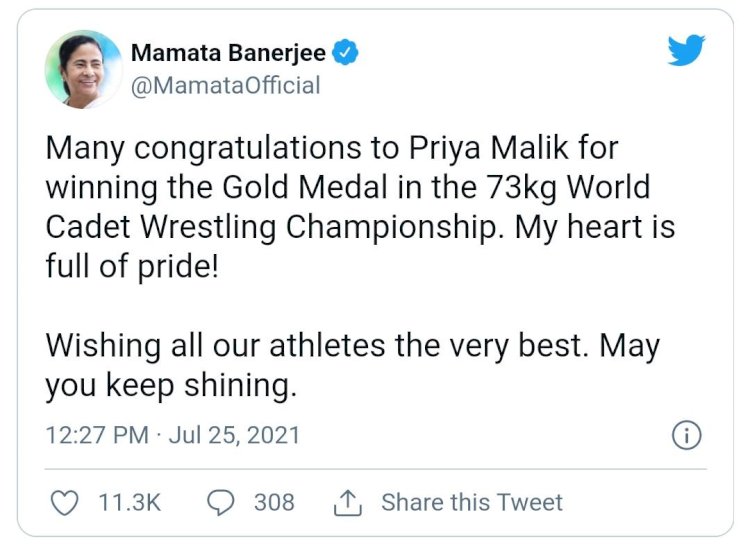
Task: Click Share this Tweet text
Action: [x=472, y=503]
